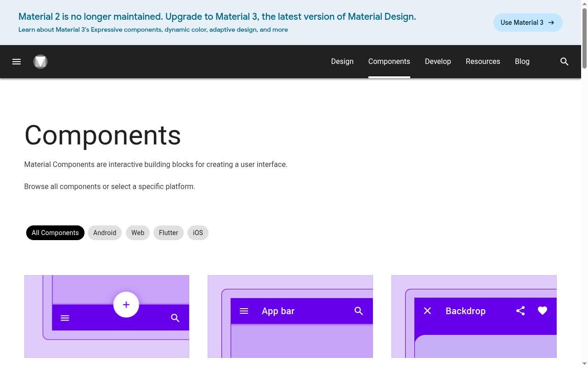Click the arrow in Use Material 3 button

(x=551, y=23)
